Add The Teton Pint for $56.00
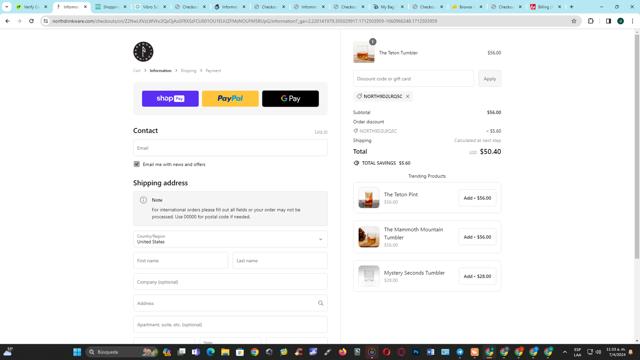This screenshot has width=640, height=360. [477, 198]
